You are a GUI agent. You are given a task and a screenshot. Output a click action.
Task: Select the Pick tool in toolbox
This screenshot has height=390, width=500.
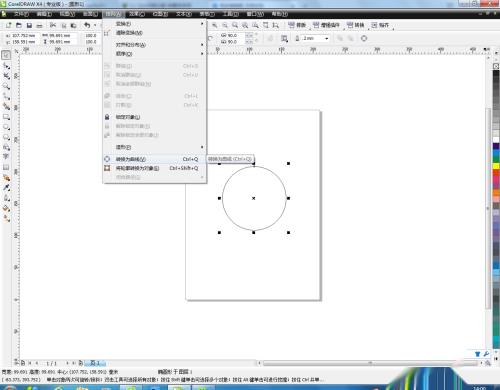point(6,55)
